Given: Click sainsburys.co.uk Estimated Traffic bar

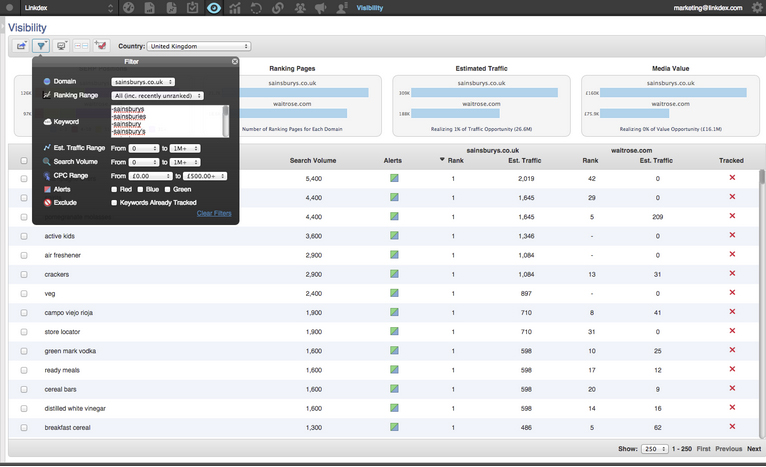Looking at the screenshot, I should click(484, 93).
